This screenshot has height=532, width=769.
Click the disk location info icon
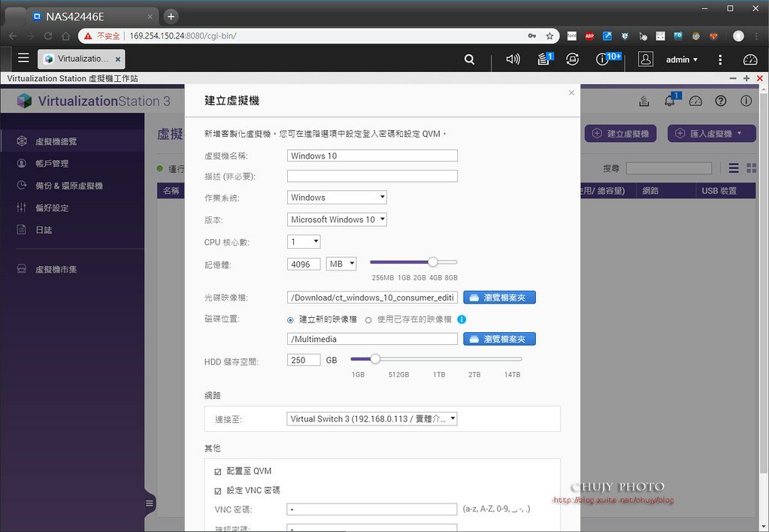(462, 319)
